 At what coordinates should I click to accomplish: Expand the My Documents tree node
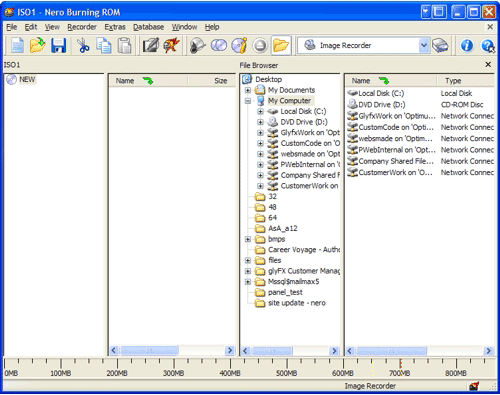point(248,90)
